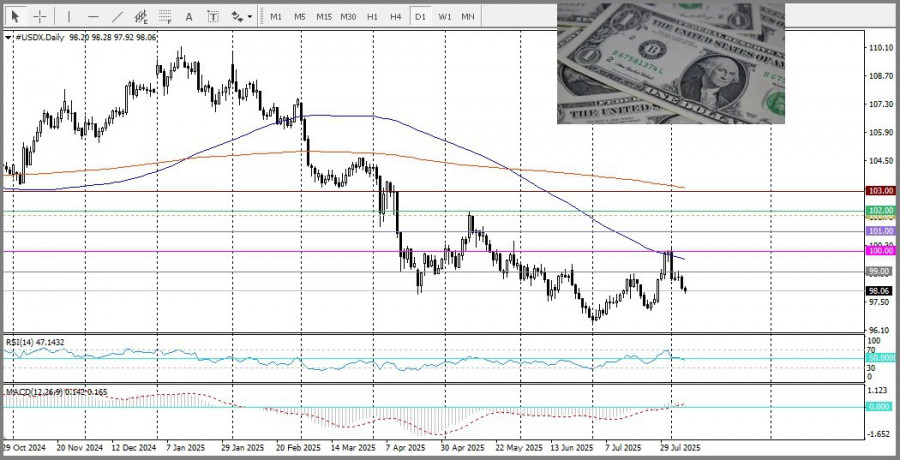Image resolution: width=900 pixels, height=460 pixels.
Task: Switch to W1 weekly timeframe
Action: pos(445,17)
